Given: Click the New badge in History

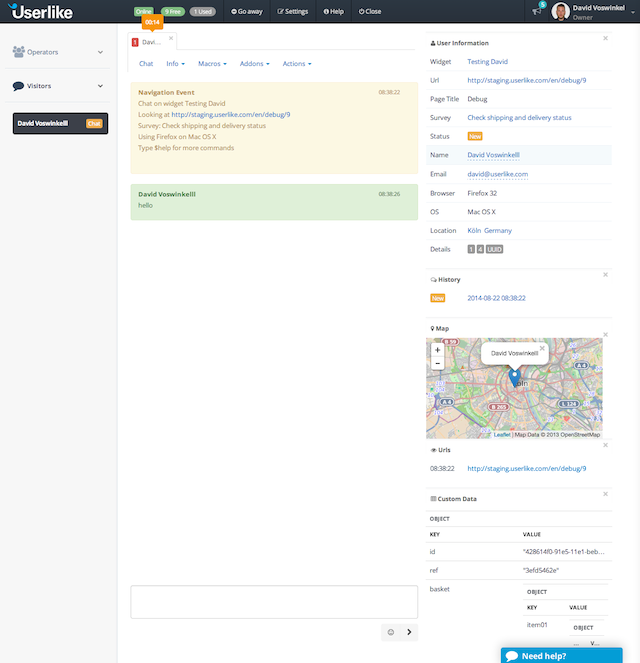Looking at the screenshot, I should click(438, 298).
